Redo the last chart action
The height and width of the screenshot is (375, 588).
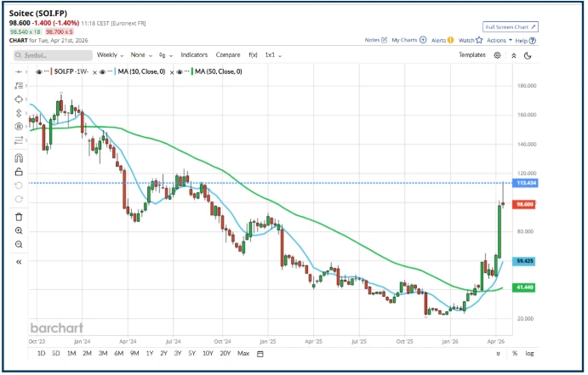pyautogui.click(x=19, y=199)
